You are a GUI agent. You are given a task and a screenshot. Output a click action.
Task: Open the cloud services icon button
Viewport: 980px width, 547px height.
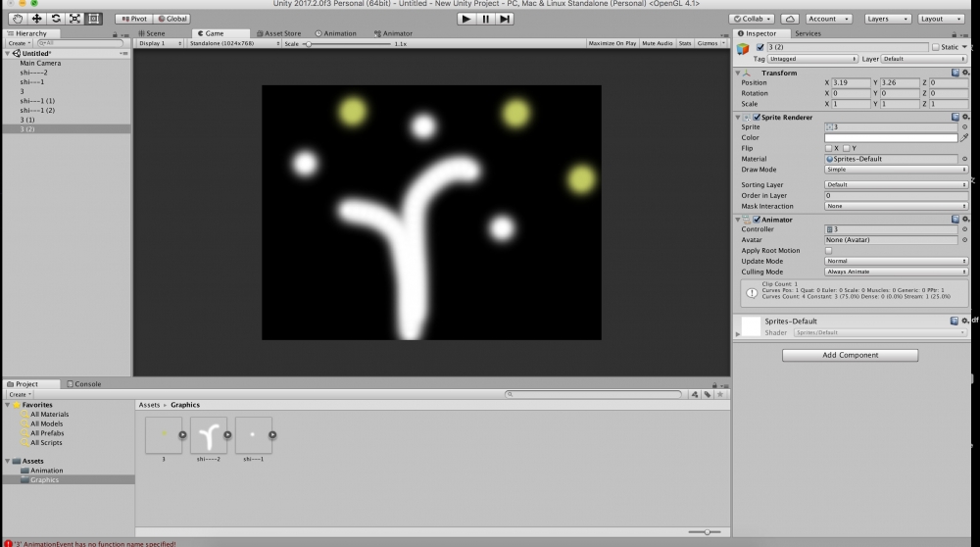click(x=789, y=19)
